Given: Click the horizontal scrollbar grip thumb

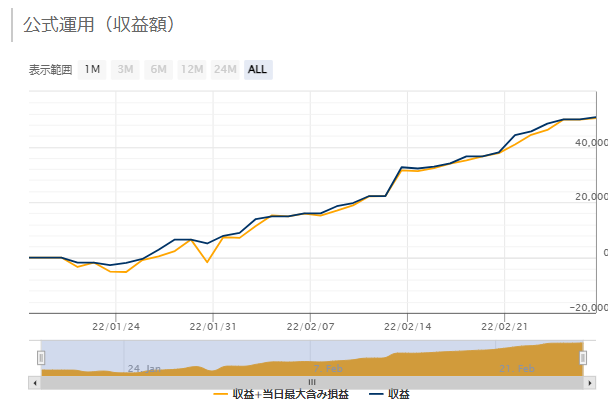Looking at the screenshot, I should point(312,383).
